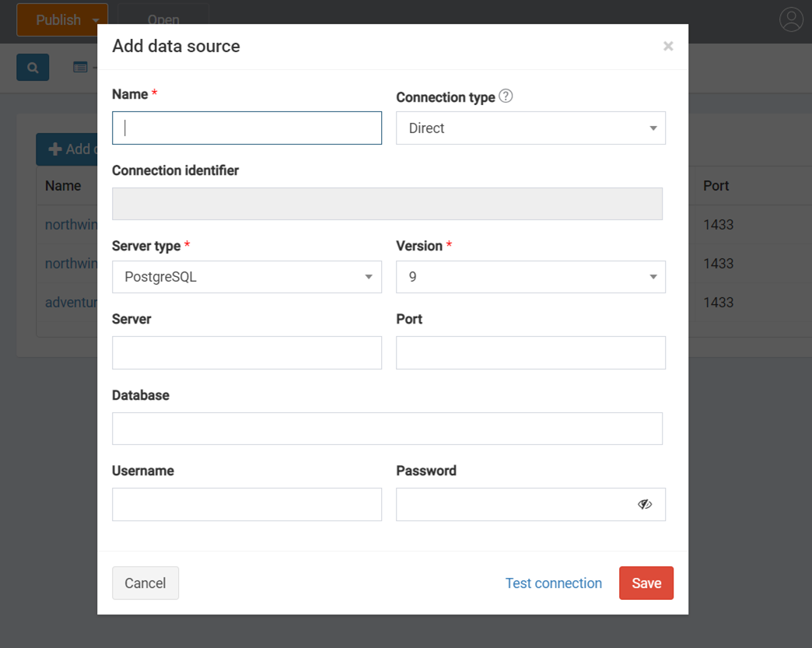812x648 pixels.
Task: Click the user profile avatar icon
Action: tap(791, 19)
